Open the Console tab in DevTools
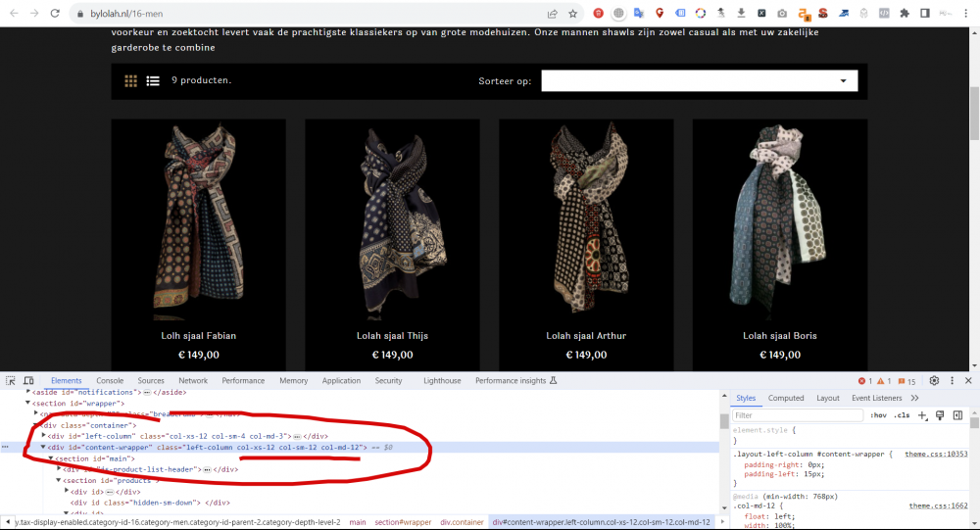This screenshot has height=530, width=980. [x=110, y=381]
